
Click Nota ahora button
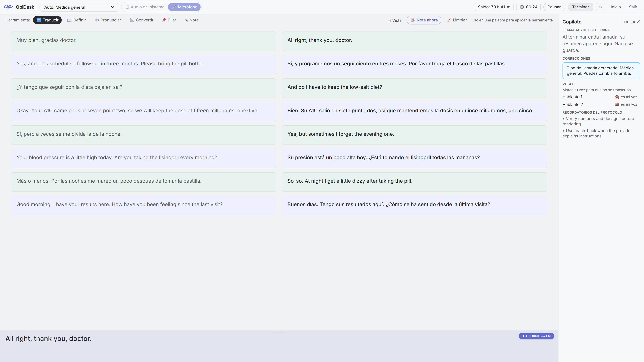[424, 20]
